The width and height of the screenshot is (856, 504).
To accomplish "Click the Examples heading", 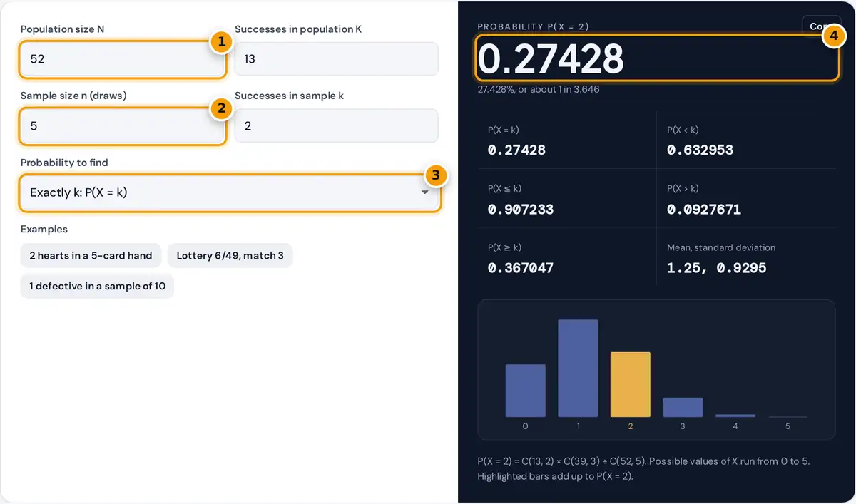I will point(44,230).
